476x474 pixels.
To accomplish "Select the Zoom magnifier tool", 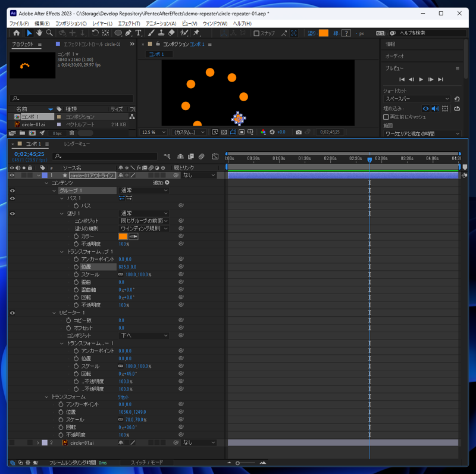I will coord(50,33).
